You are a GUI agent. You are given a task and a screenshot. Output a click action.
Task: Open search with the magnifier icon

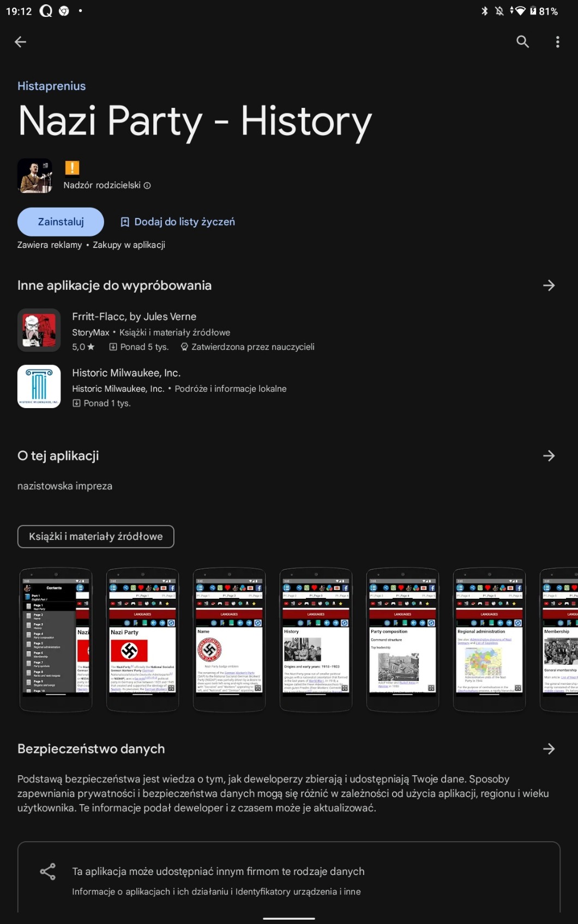[x=522, y=42]
